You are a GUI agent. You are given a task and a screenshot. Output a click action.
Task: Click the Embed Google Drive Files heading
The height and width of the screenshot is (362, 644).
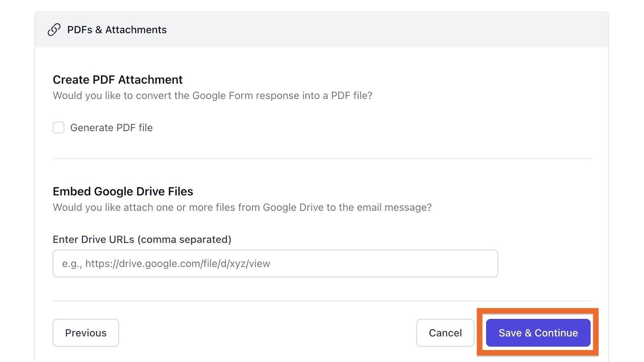[123, 191]
